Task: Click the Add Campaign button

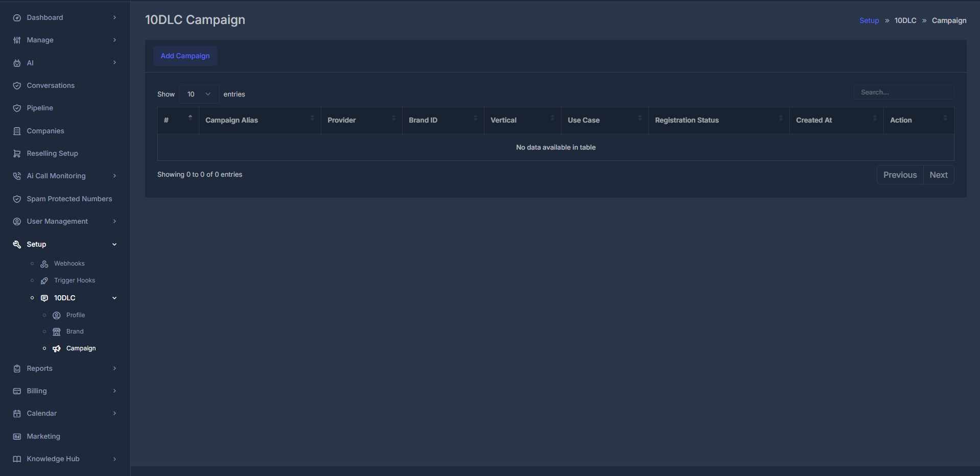Action: 185,56
